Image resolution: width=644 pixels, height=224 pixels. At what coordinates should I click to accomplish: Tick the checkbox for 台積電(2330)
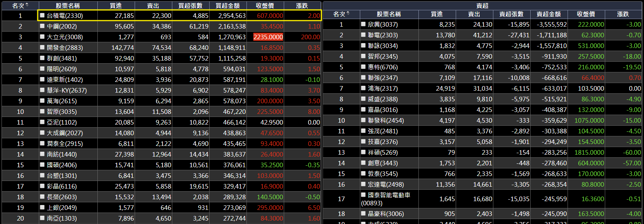(x=43, y=16)
